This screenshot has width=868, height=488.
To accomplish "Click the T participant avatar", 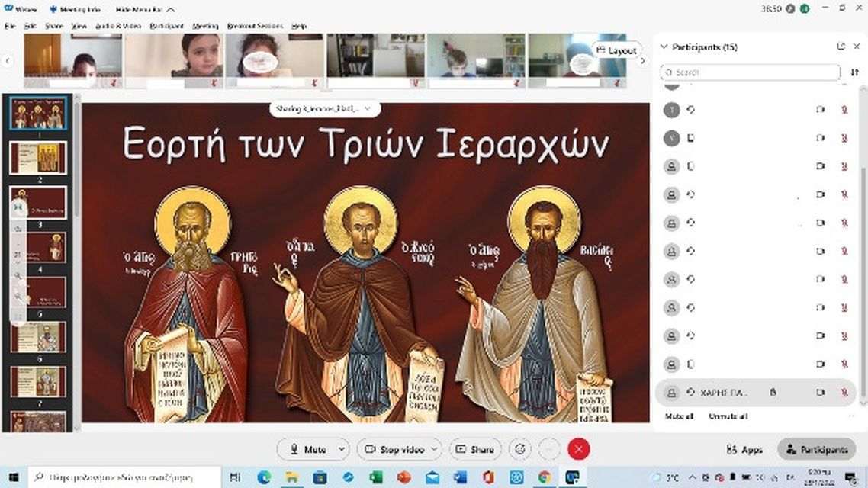I will (671, 110).
